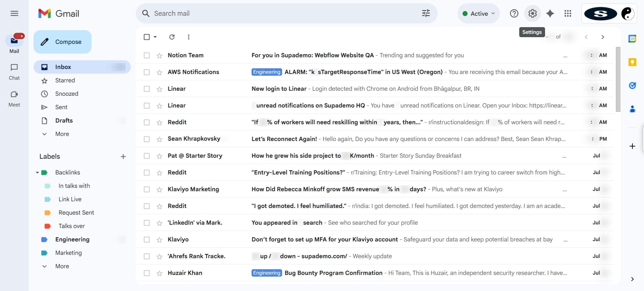This screenshot has height=291, width=644.
Task: Open account profile avatar
Action: click(627, 13)
